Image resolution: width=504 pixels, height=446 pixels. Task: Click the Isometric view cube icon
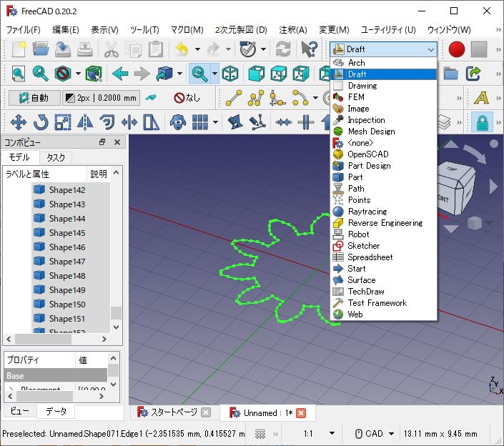pos(230,74)
